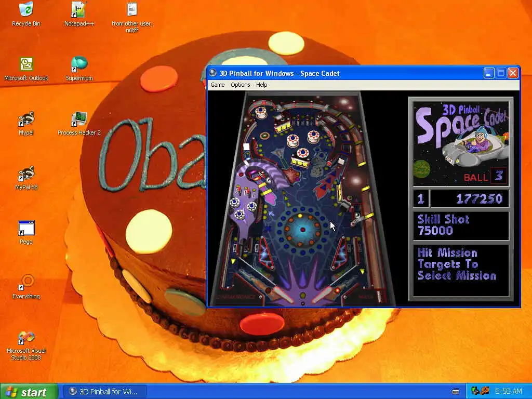Select the Microsoft Outlook desktop icon
This screenshot has width=532, height=399.
(x=26, y=69)
